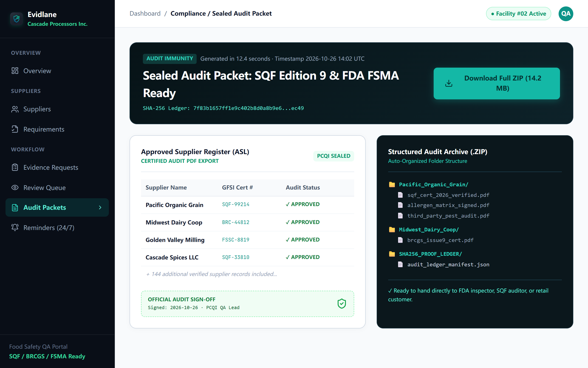
Task: Go to Review Queue in sidebar
Action: pyautogui.click(x=57, y=188)
